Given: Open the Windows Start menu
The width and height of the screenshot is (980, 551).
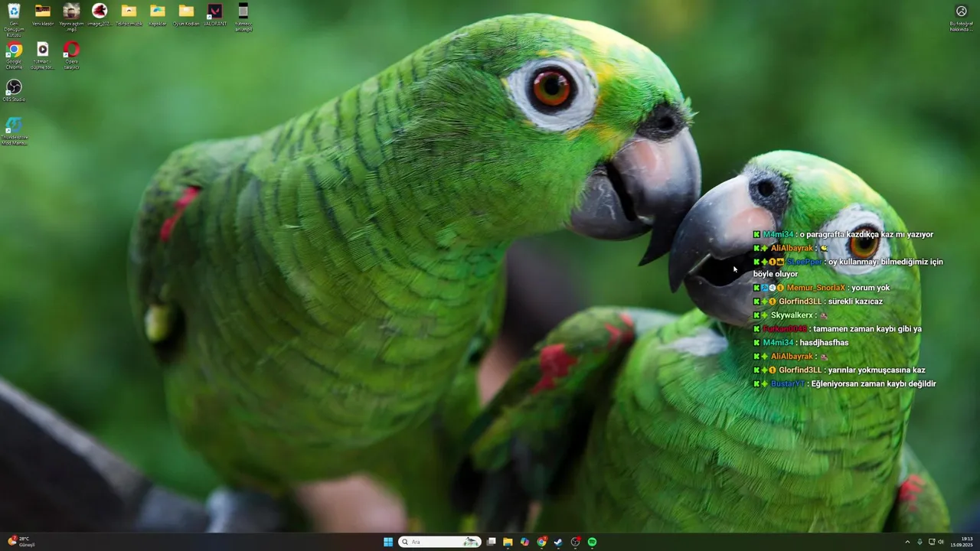Looking at the screenshot, I should 388,542.
